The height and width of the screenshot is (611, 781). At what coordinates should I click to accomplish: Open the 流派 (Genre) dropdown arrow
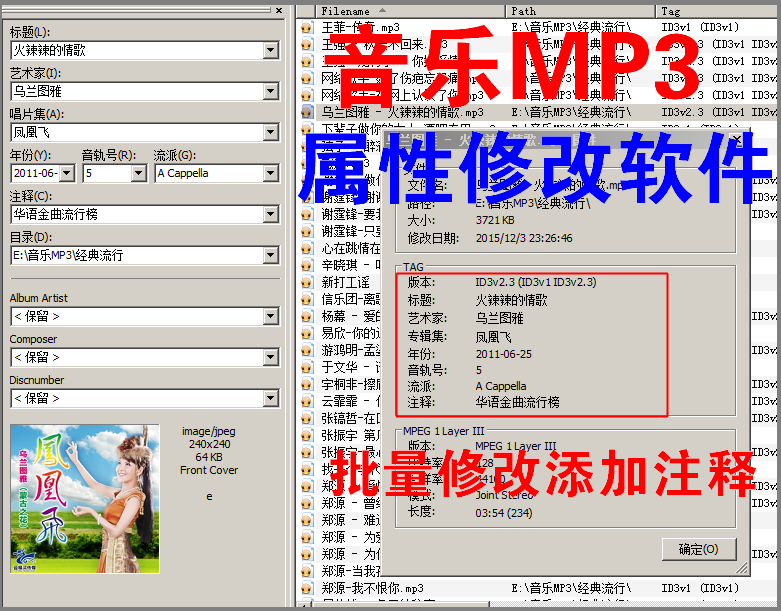click(270, 173)
